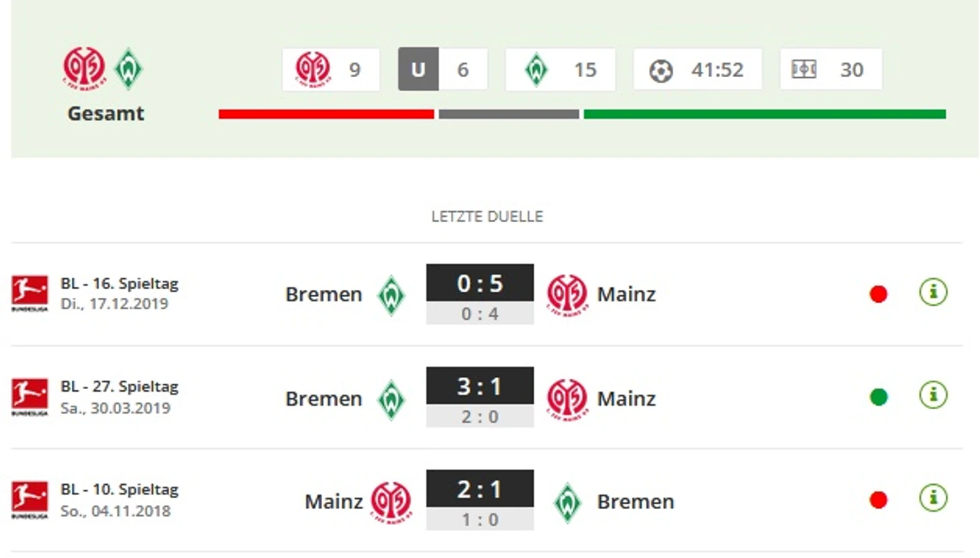This screenshot has width=980, height=558.
Task: Click red result dot for 17.12.2019 match
Action: pos(878,294)
